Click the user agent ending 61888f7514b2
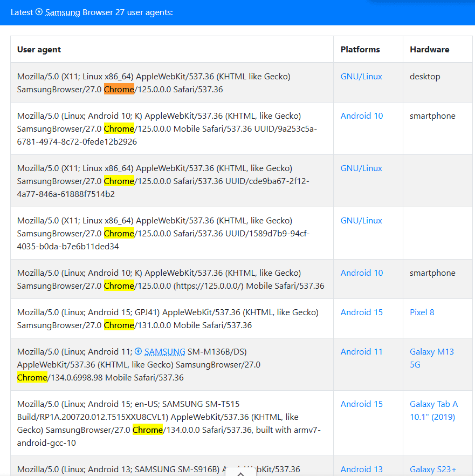Viewport: 475px width, 476px height. [x=163, y=181]
